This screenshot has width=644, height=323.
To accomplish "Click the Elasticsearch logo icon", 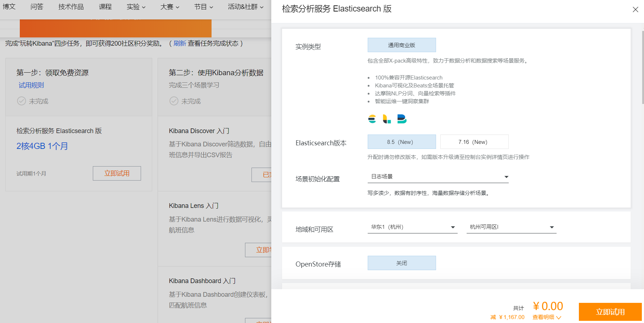I will pos(372,119).
